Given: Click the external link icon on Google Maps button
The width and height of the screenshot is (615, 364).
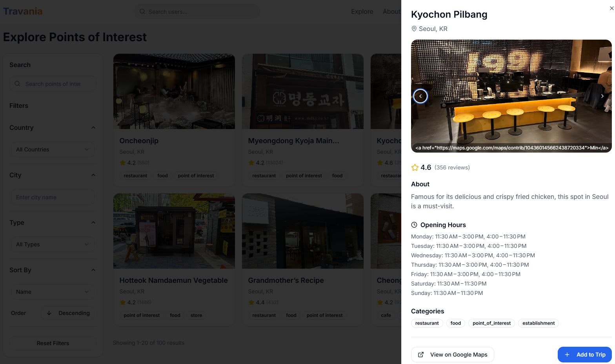Looking at the screenshot, I should coord(421,355).
